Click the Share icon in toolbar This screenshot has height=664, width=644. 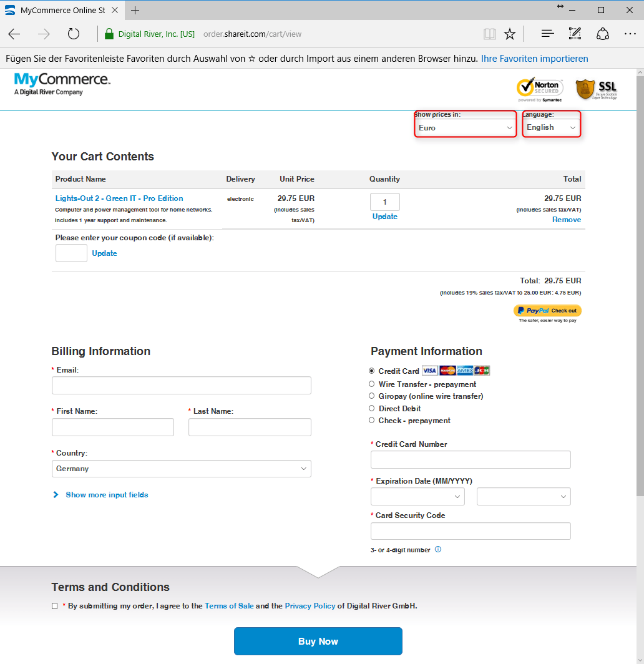click(603, 34)
